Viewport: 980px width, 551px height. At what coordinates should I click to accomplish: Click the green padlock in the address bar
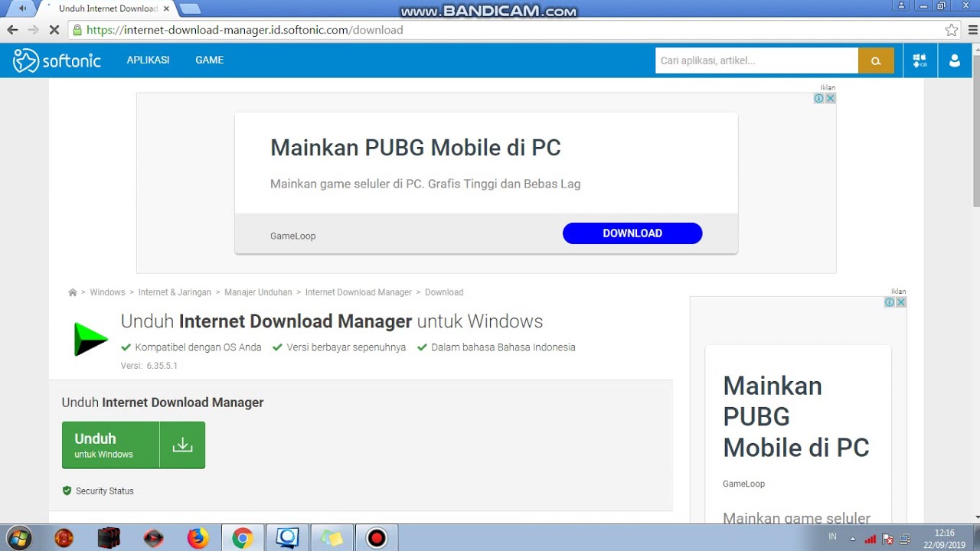[77, 31]
